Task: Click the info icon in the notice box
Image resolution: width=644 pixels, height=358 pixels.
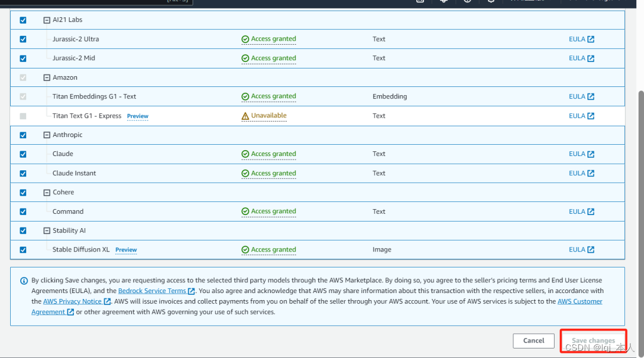Action: pos(24,281)
